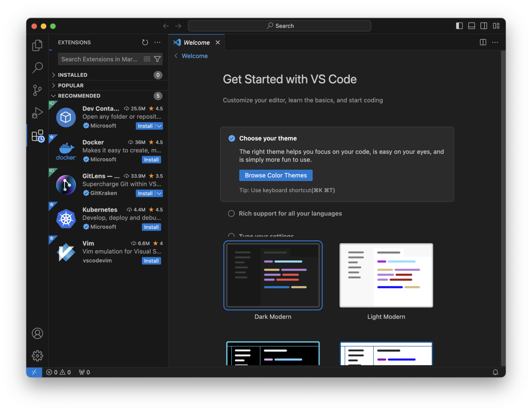
Task: Click the Browse Color Themes button
Action: coord(275,175)
